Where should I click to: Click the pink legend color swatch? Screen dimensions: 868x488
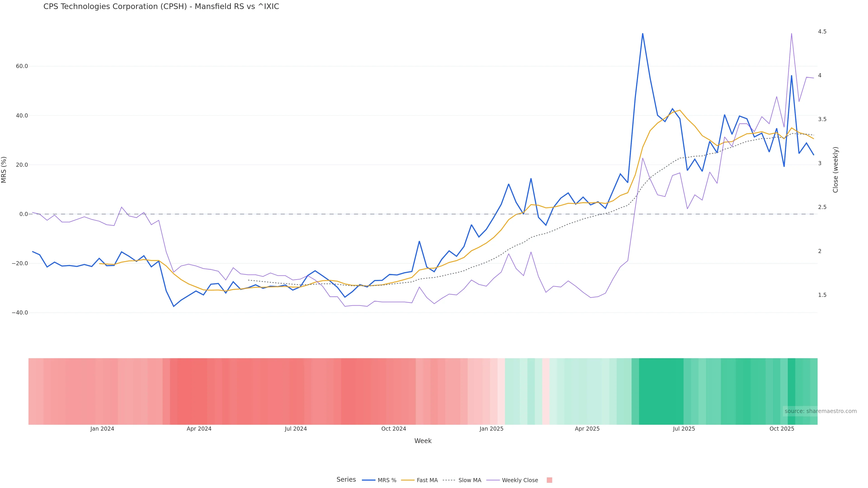tap(549, 480)
